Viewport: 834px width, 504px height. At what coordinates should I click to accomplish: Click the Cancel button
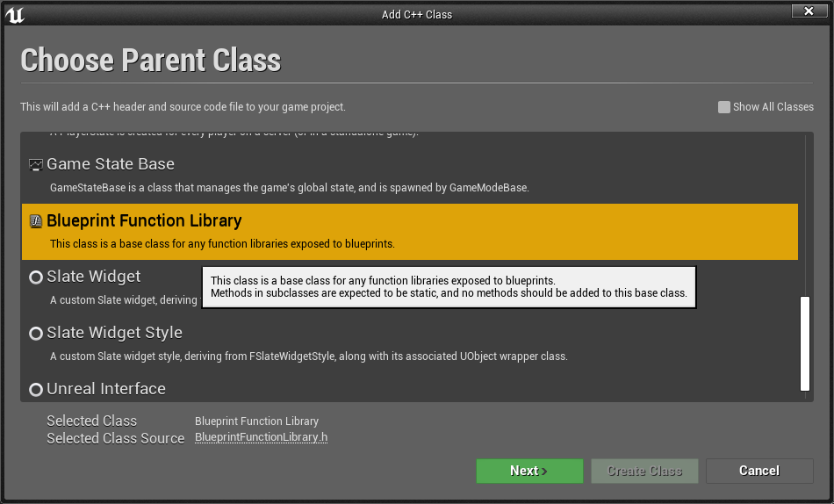point(759,471)
